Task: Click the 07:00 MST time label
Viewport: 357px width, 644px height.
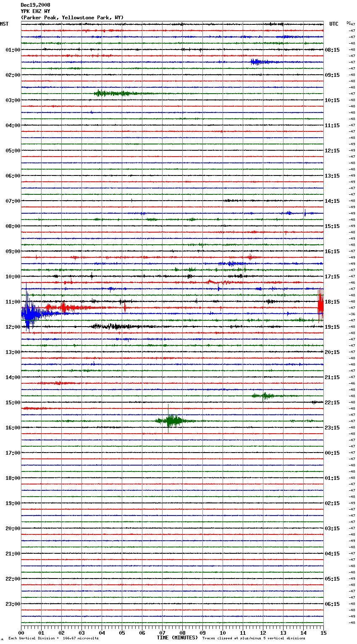Action: pyautogui.click(x=13, y=201)
